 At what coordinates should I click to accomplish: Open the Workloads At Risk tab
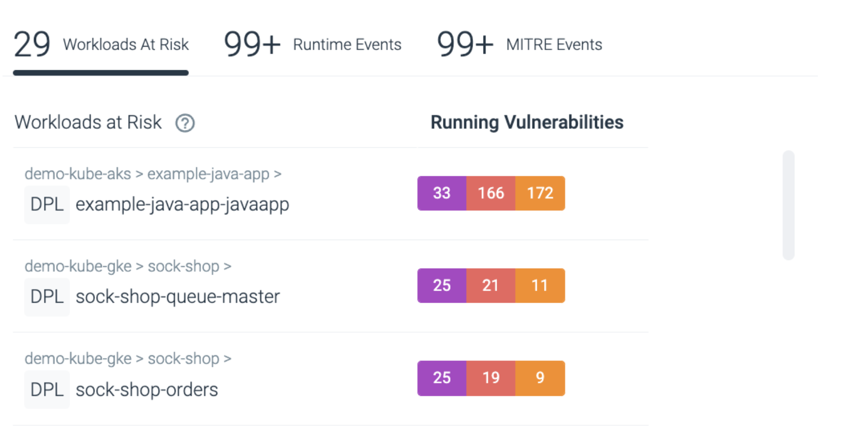pyautogui.click(x=101, y=45)
